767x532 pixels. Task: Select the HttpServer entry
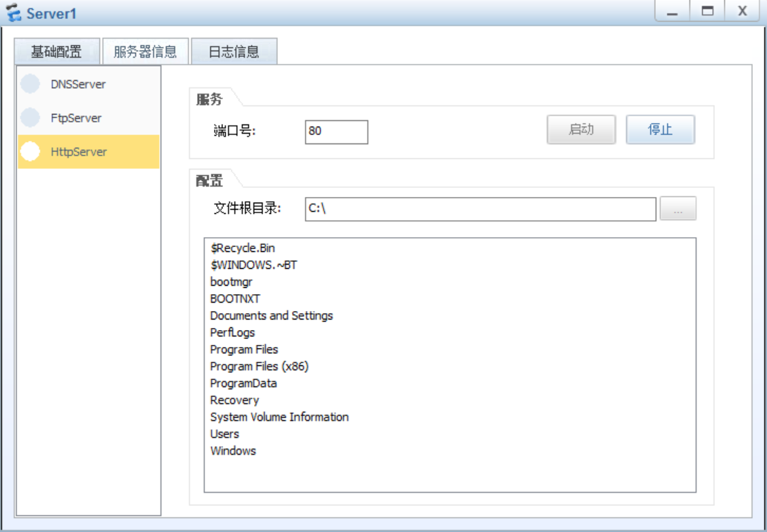89,151
